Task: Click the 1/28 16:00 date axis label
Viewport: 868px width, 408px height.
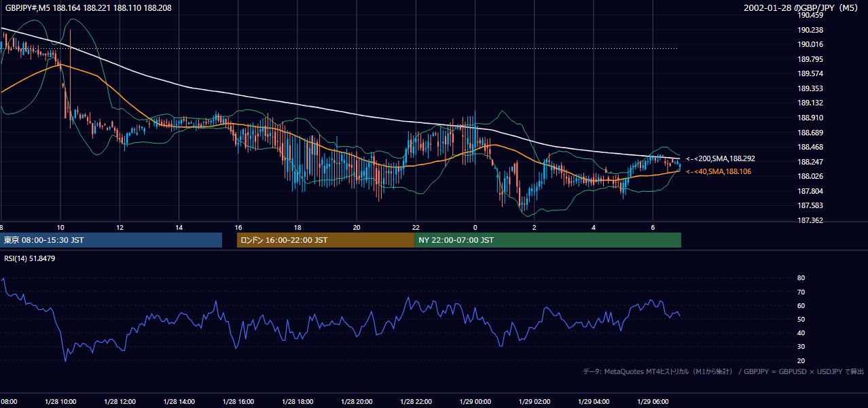Action: pyautogui.click(x=238, y=402)
